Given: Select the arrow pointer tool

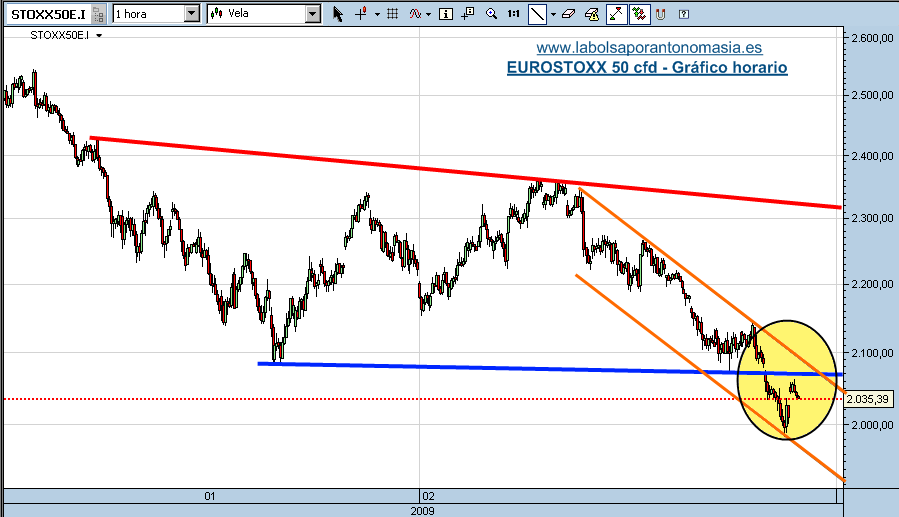Looking at the screenshot, I should click(338, 14).
